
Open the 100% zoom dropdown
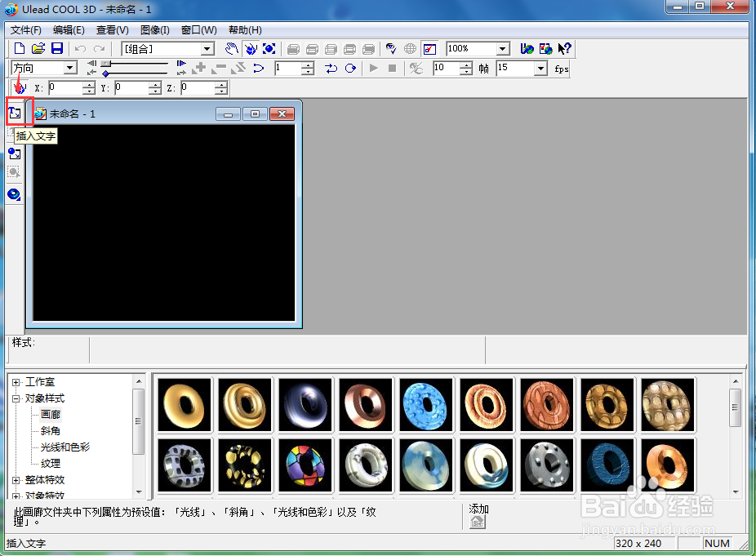(x=503, y=49)
